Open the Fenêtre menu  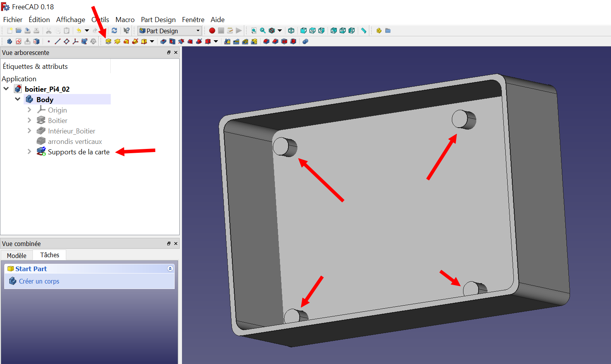(x=193, y=20)
